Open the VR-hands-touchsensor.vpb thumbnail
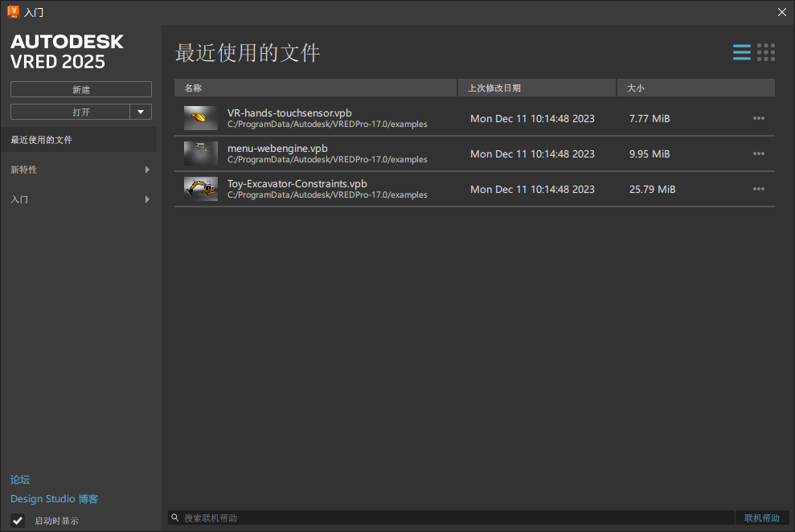The height and width of the screenshot is (532, 795). coord(201,118)
